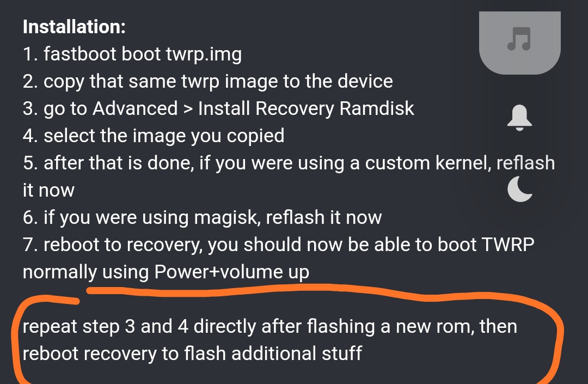Select step 4 "select the image you copied"
This screenshot has width=588, height=384.
pos(154,136)
